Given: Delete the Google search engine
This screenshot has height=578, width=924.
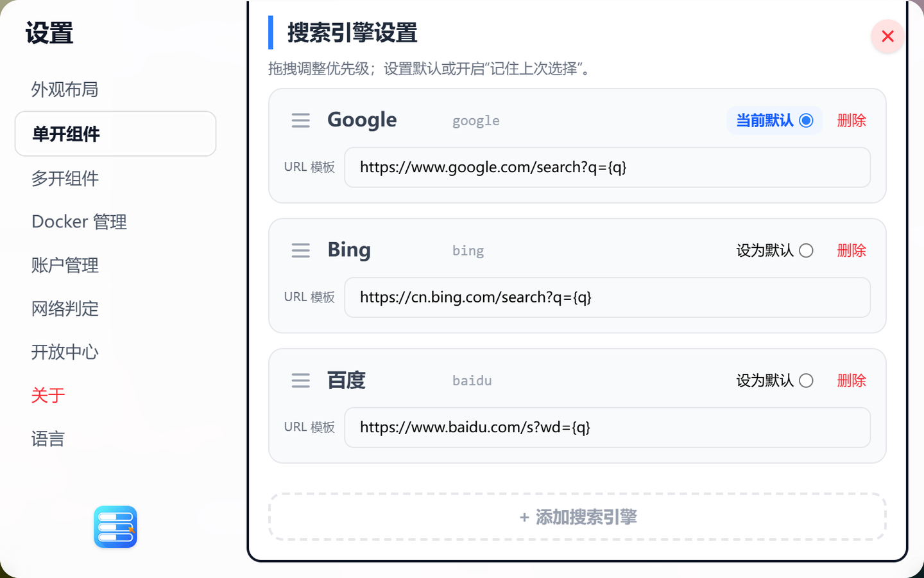Looking at the screenshot, I should (x=851, y=120).
